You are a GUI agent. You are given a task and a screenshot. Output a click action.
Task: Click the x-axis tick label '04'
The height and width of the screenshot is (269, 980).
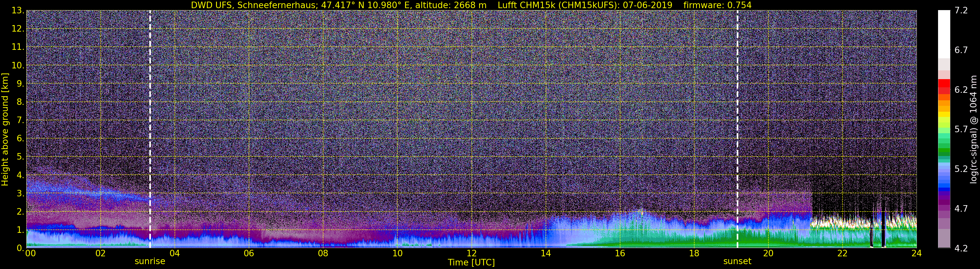point(175,253)
